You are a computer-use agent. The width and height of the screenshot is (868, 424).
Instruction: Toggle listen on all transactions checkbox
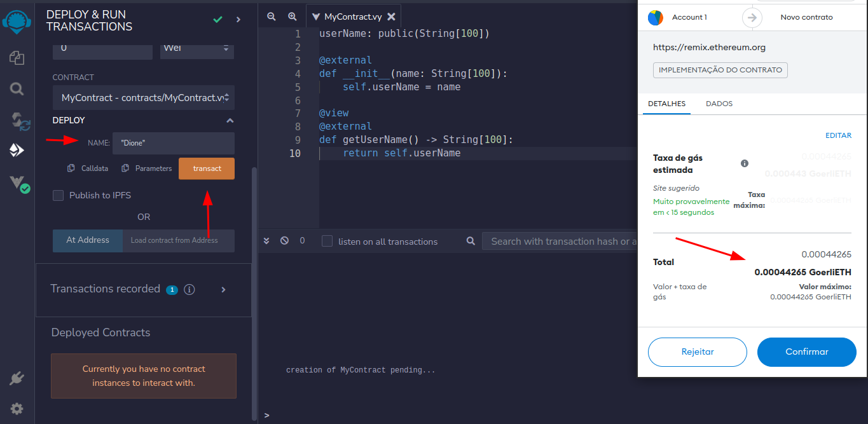coord(327,242)
